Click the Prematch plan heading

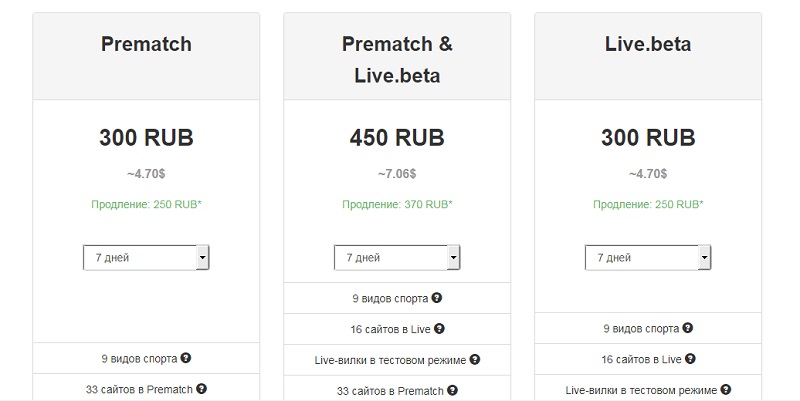pos(146,44)
